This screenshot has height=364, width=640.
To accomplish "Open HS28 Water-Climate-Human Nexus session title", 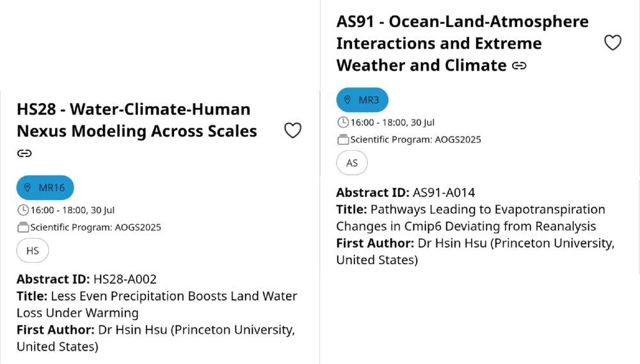I will [x=137, y=120].
